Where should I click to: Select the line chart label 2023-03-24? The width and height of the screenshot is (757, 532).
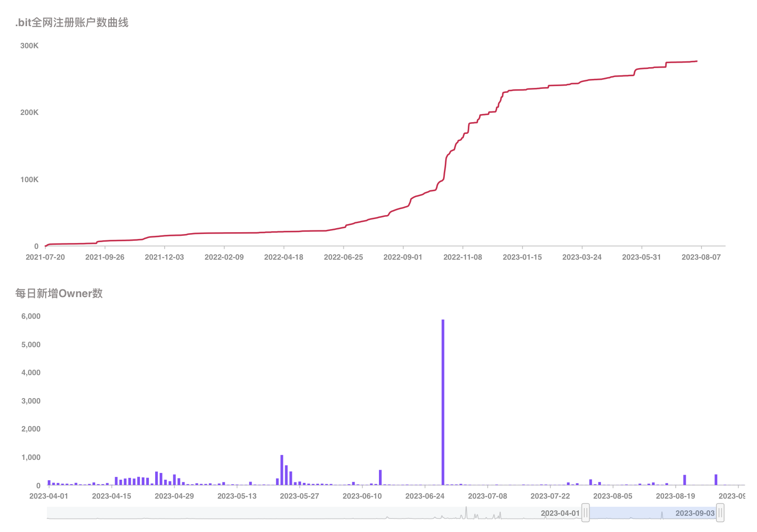click(x=582, y=257)
